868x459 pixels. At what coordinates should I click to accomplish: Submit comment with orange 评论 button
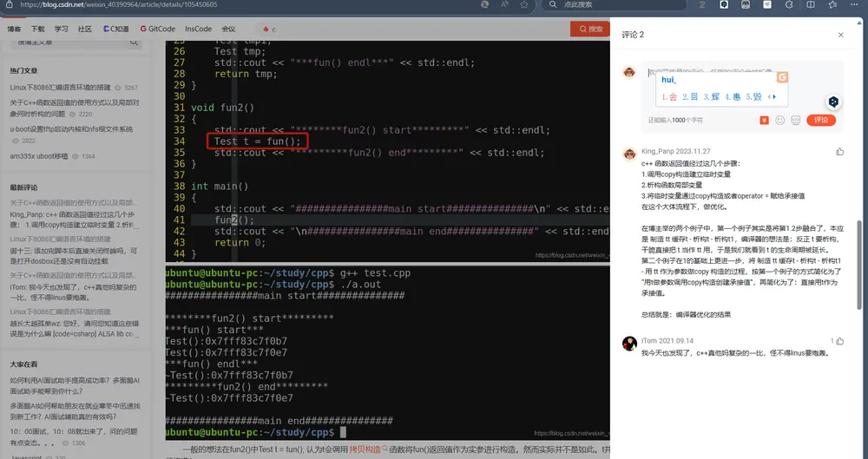(x=821, y=120)
